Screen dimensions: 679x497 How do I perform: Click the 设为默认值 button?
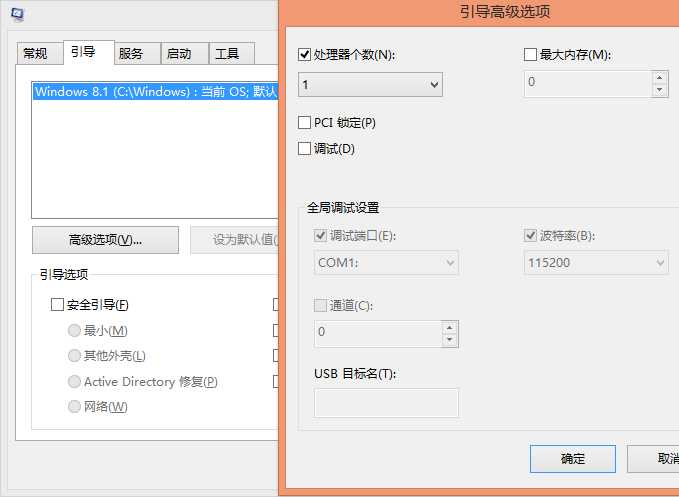[x=234, y=240]
